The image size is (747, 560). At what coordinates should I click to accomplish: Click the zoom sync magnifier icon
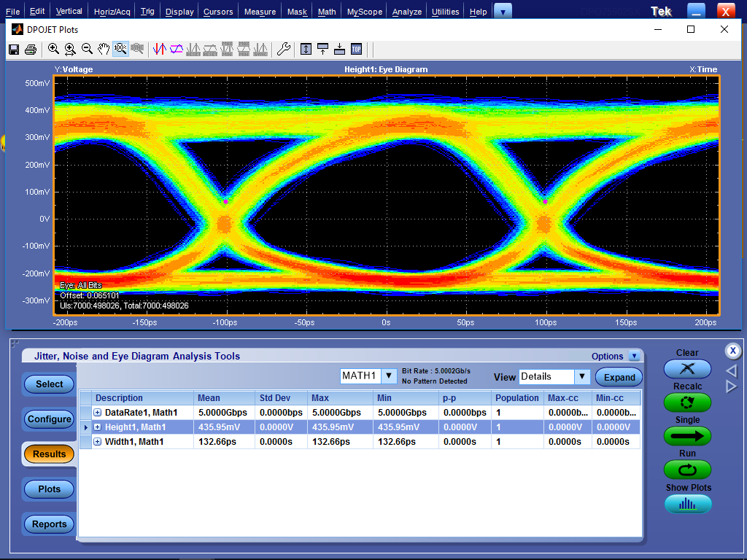(x=137, y=49)
